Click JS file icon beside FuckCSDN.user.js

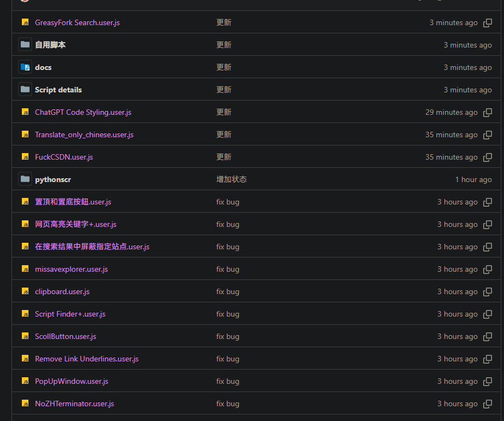[25, 156]
